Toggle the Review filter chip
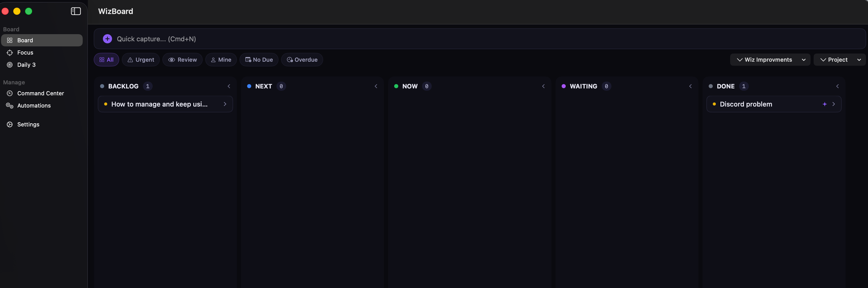This screenshot has width=868, height=288. pyautogui.click(x=182, y=60)
